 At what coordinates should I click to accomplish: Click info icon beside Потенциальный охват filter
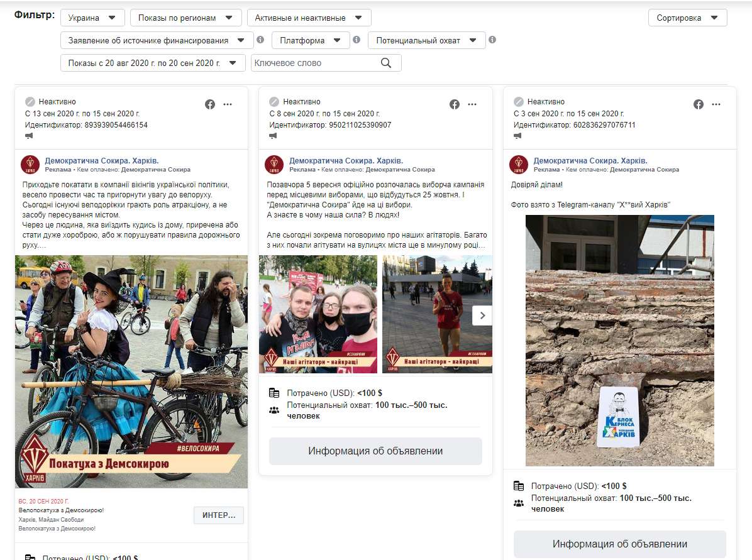492,40
